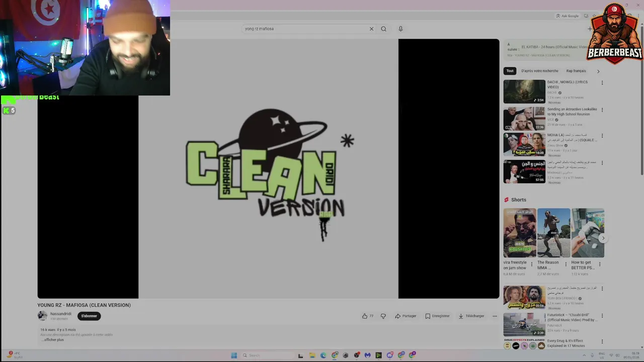This screenshot has width=644, height=362.
Task: Open options for The Reason MMA short
Action: click(x=566, y=264)
